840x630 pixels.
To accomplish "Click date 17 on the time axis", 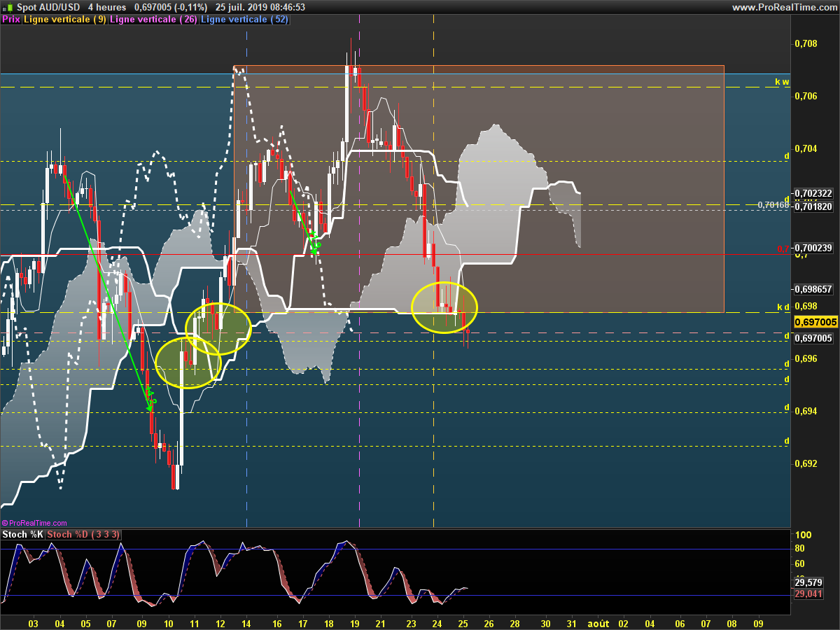I will point(302,623).
